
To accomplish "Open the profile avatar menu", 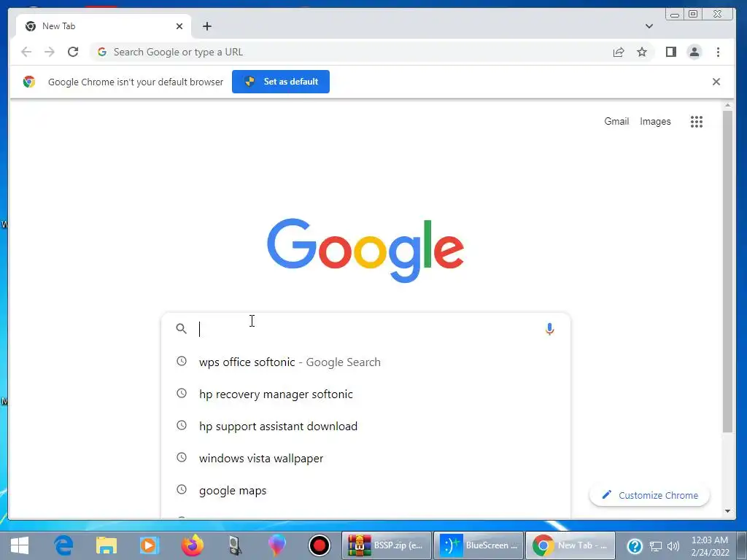I will (694, 52).
